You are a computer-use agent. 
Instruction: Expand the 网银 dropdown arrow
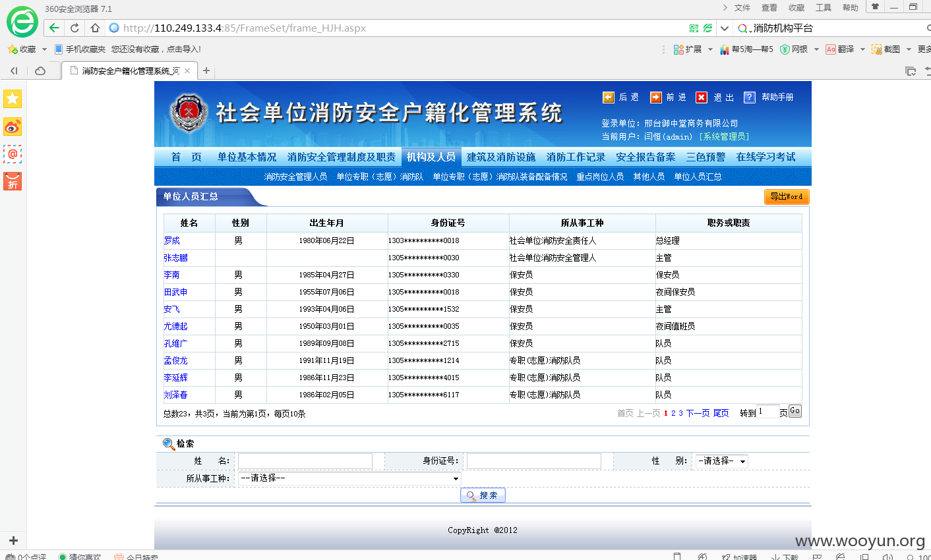[816, 49]
